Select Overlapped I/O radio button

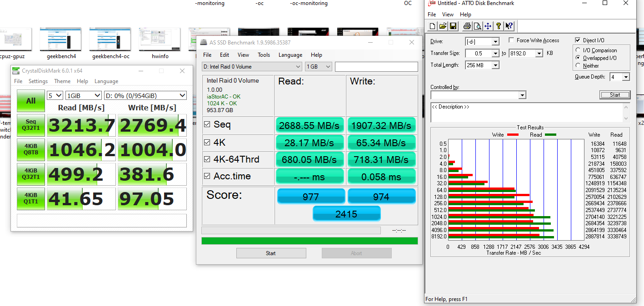(578, 58)
